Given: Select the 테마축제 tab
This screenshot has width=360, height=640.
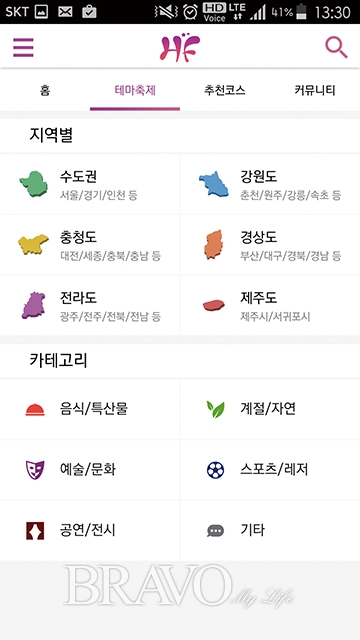Looking at the screenshot, I should point(135,90).
